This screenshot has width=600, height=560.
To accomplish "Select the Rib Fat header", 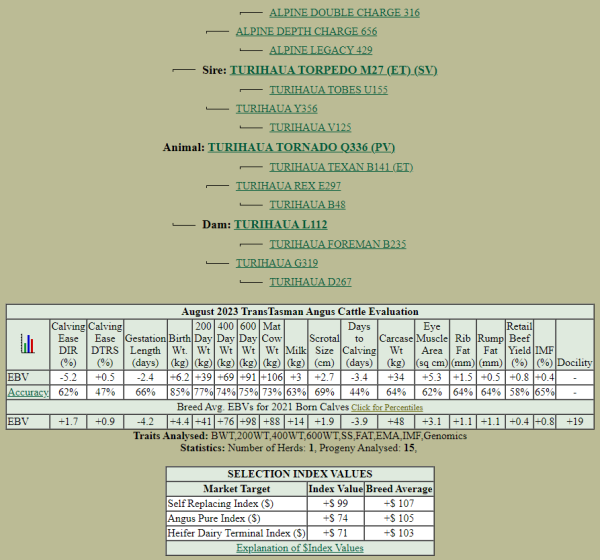I will 463,344.
